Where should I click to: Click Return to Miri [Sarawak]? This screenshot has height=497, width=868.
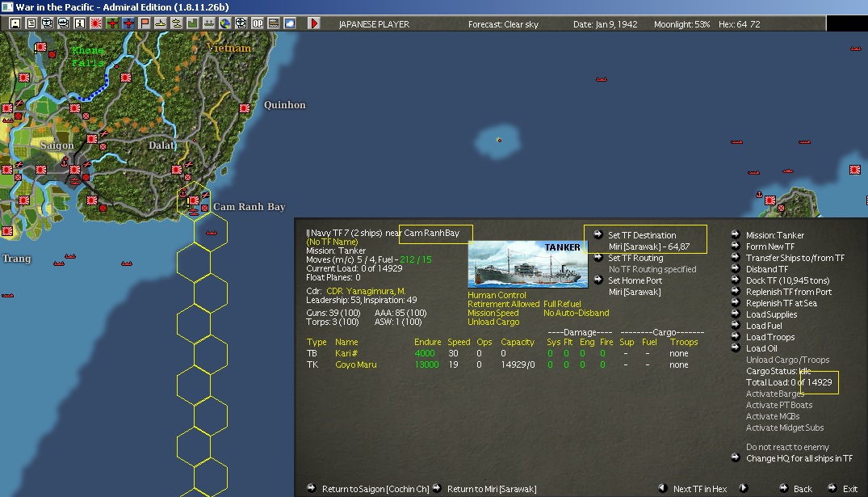492,489
